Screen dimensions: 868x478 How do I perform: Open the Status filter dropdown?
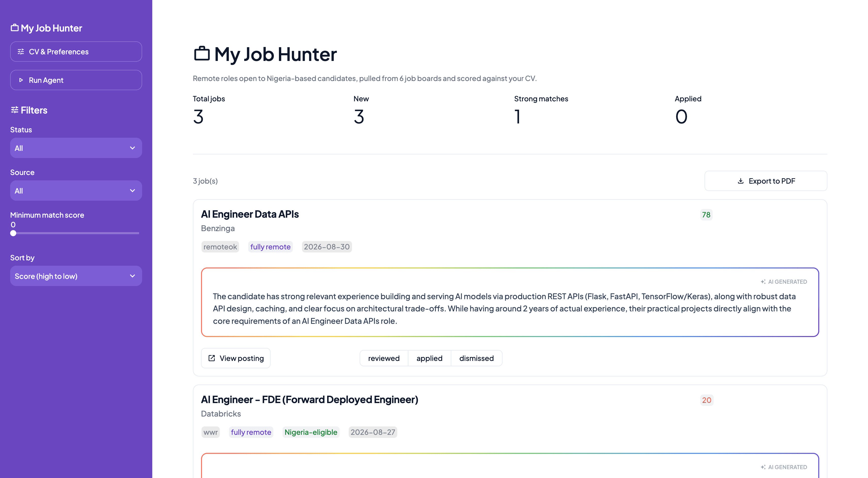[76, 148]
